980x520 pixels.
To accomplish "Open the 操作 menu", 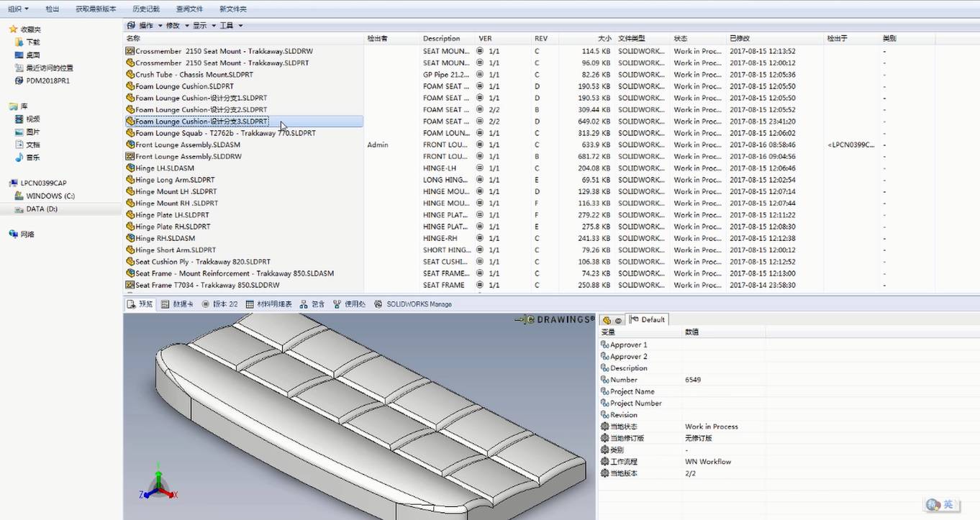I will click(x=149, y=25).
